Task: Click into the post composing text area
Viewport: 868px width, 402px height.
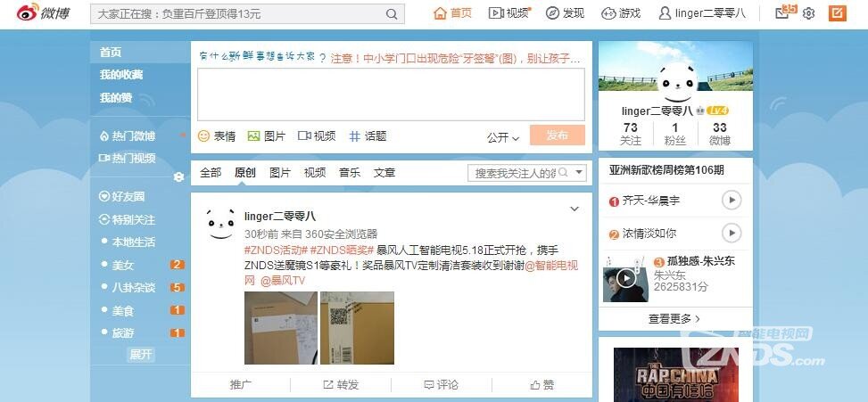Action: (x=391, y=94)
